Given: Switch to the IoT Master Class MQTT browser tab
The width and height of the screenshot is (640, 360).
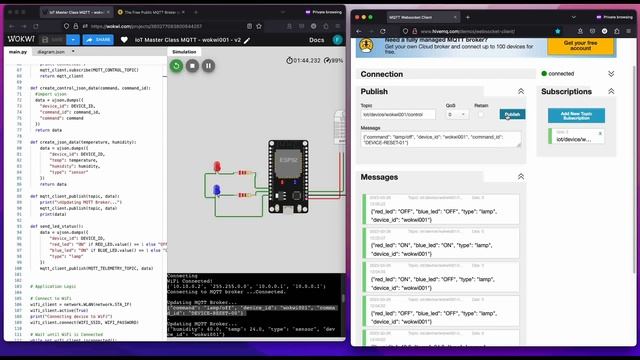Looking at the screenshot, I should click(x=76, y=12).
